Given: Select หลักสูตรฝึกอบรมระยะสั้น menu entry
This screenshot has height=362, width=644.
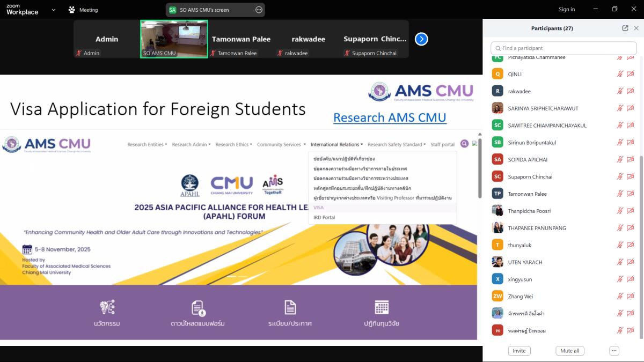Looking at the screenshot, I should (x=382, y=188).
